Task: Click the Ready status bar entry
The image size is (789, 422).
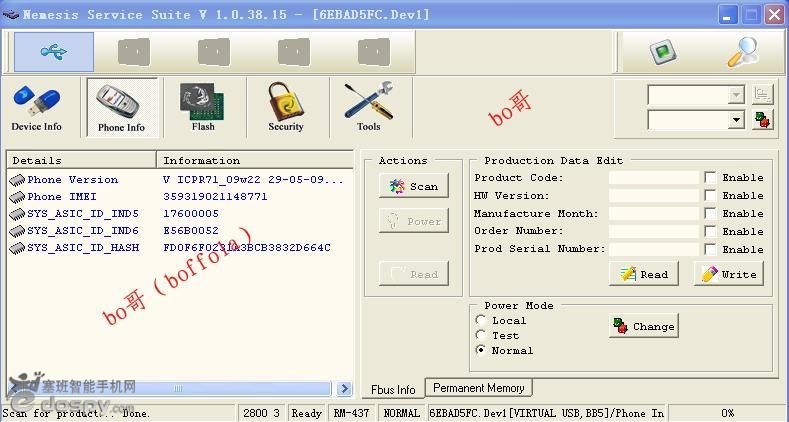Action: (306, 413)
